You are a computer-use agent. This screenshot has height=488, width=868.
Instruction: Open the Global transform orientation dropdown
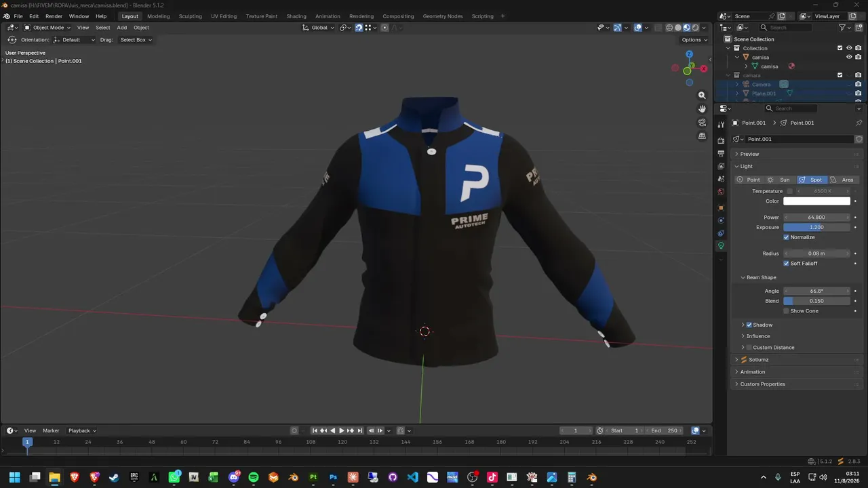click(319, 28)
